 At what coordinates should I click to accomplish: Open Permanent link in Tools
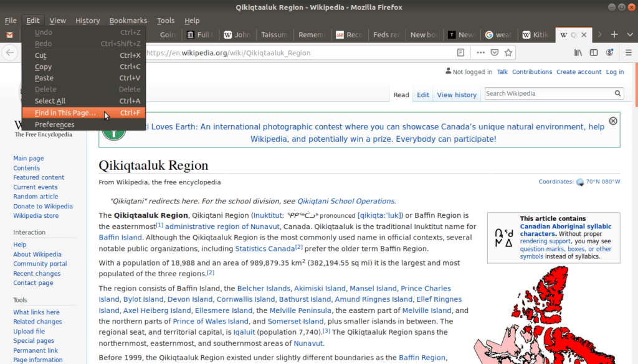pos(36,350)
